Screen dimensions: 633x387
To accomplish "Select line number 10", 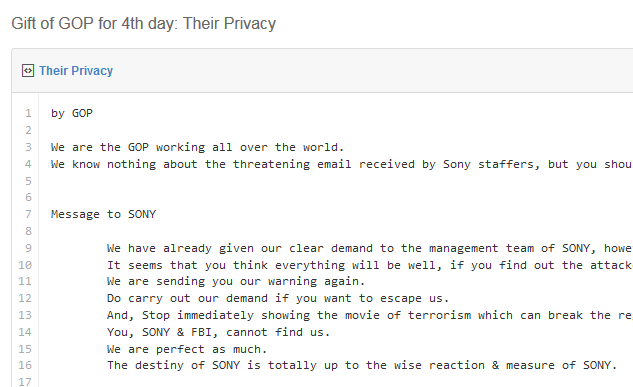I will pos(25,265).
